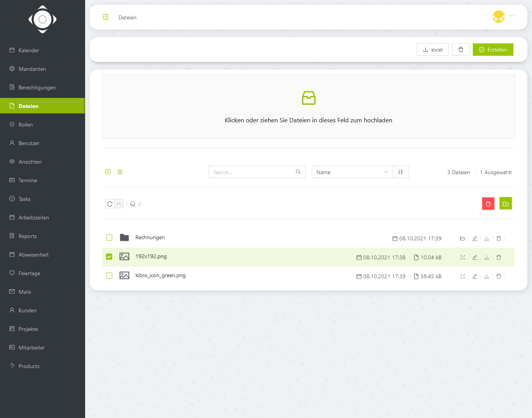Refresh the file list
The image size is (532, 418).
(110, 204)
